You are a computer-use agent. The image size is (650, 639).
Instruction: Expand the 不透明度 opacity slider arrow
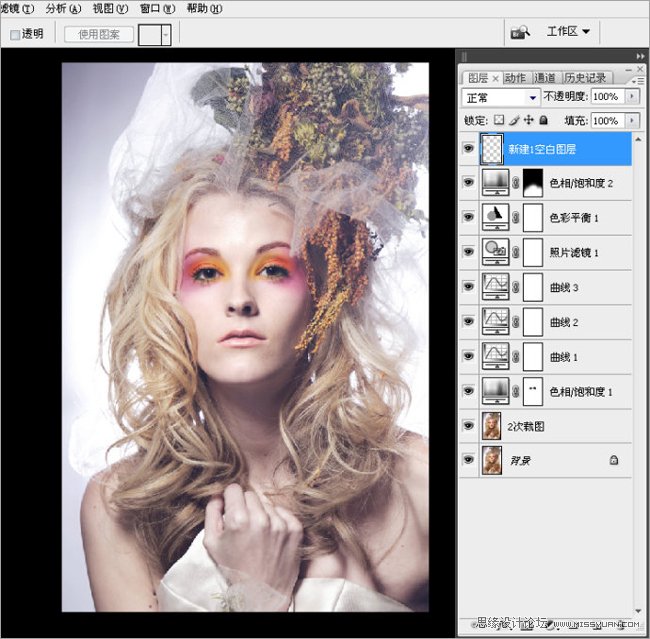pyautogui.click(x=632, y=97)
